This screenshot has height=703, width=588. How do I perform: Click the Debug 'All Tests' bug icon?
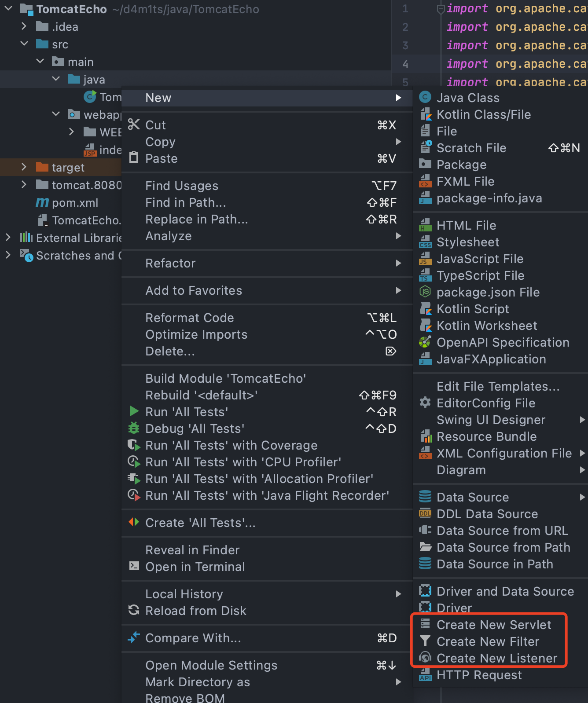click(133, 428)
